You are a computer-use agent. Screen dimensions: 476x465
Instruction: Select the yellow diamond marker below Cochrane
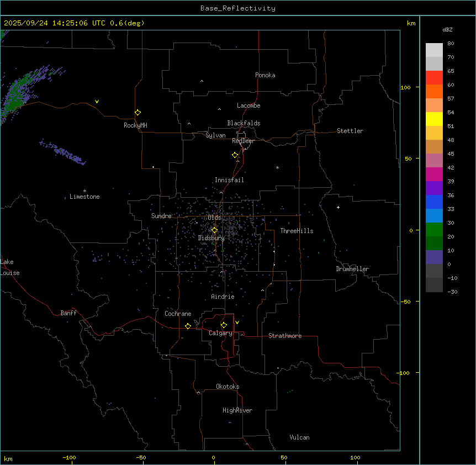[x=188, y=326]
